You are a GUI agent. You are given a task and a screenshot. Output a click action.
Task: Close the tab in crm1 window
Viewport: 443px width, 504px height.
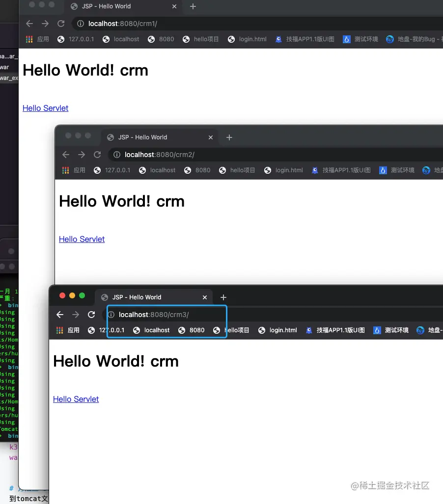click(x=174, y=6)
